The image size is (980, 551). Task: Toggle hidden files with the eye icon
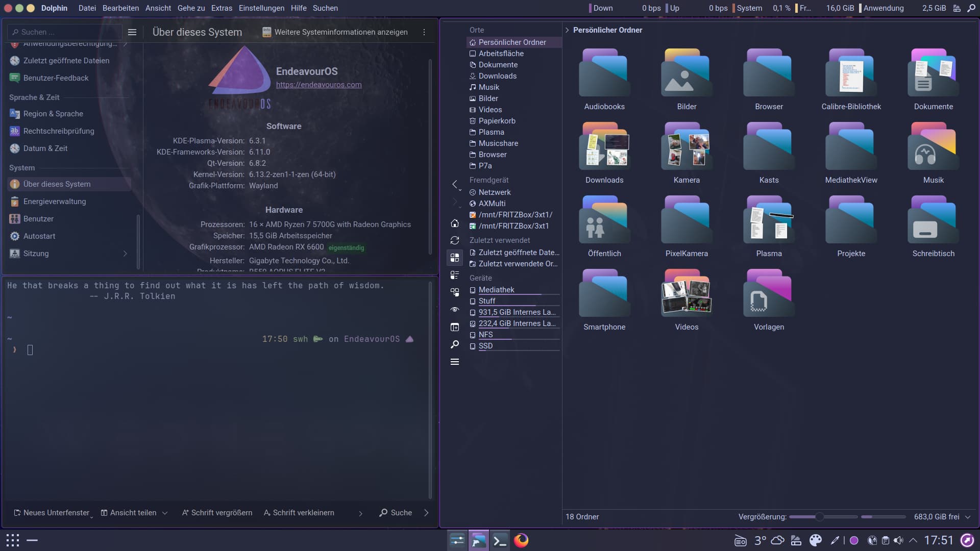(x=455, y=310)
